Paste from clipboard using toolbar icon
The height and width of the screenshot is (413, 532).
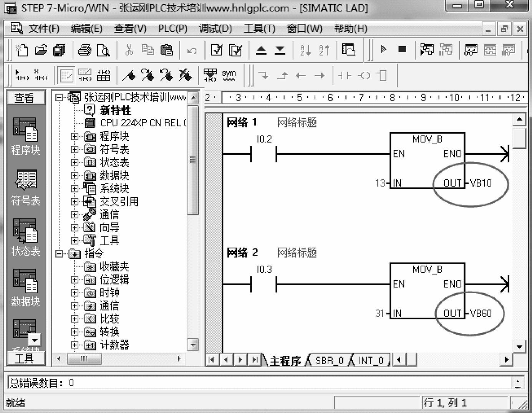(x=166, y=50)
